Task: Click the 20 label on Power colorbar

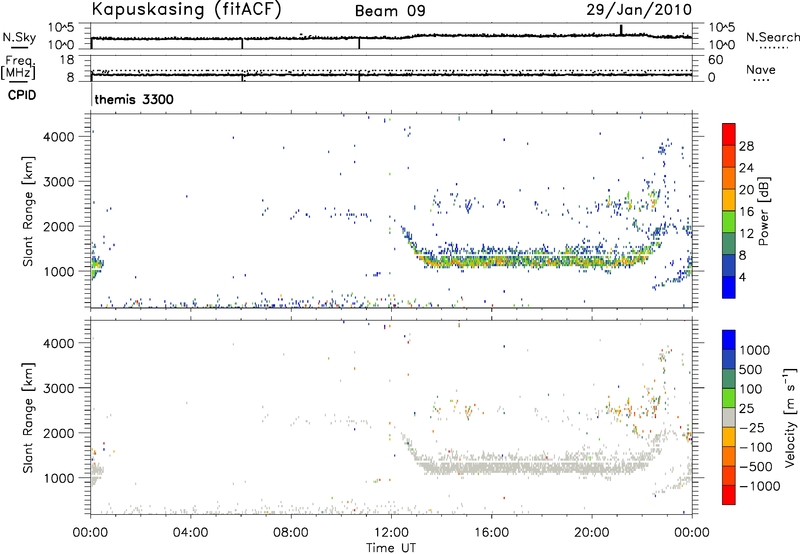Action: (746, 190)
